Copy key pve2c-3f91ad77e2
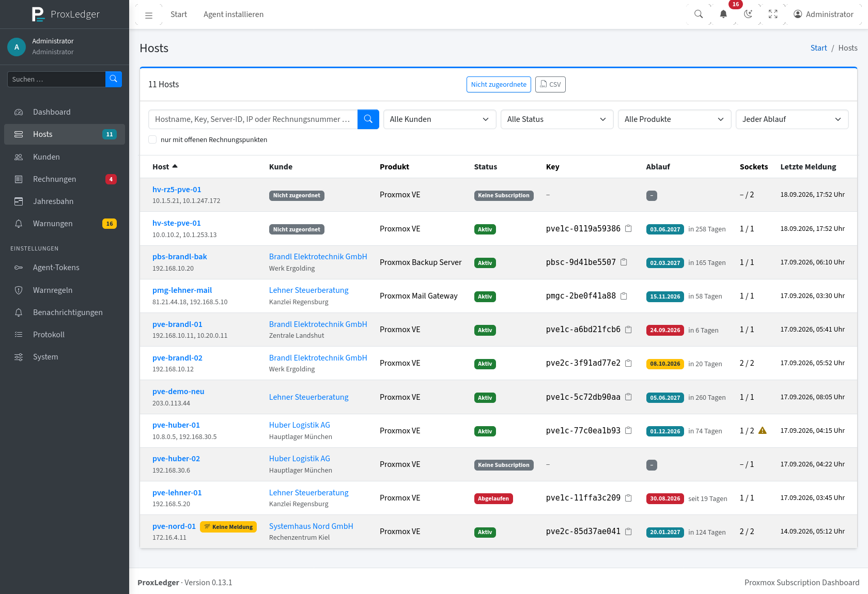Viewport: 868px width, 594px height. pyautogui.click(x=628, y=363)
